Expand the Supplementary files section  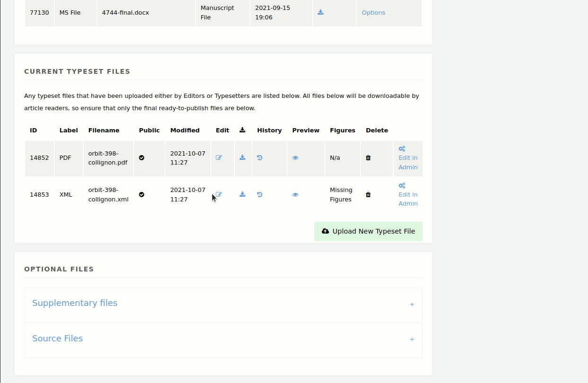(x=75, y=303)
